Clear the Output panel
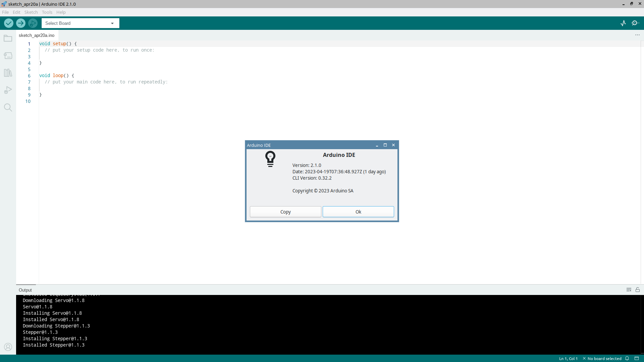This screenshot has height=362, width=644. (629, 290)
